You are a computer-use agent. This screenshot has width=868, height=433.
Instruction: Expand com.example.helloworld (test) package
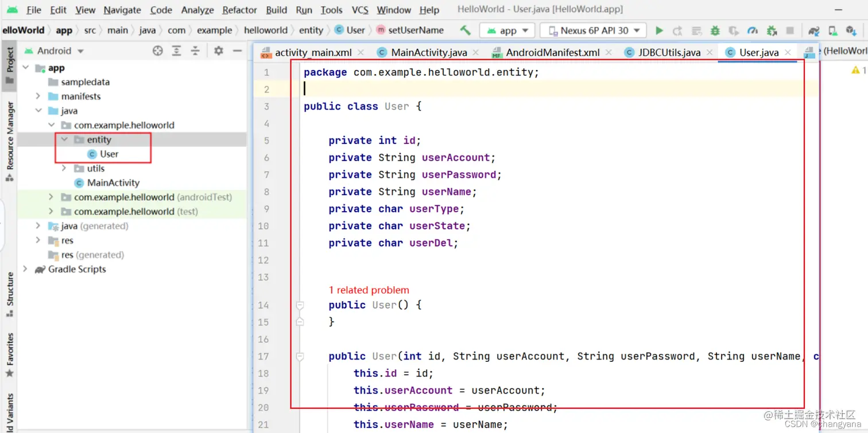pos(51,211)
